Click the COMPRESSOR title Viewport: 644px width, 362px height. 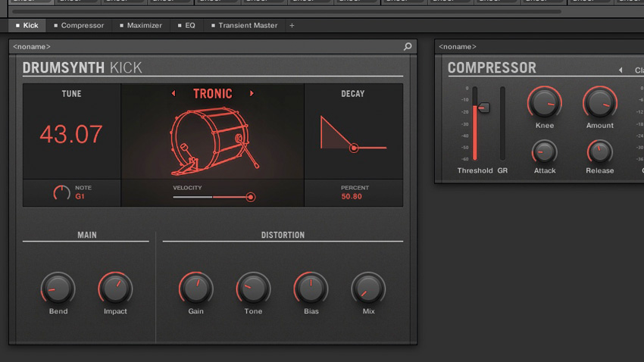point(492,67)
